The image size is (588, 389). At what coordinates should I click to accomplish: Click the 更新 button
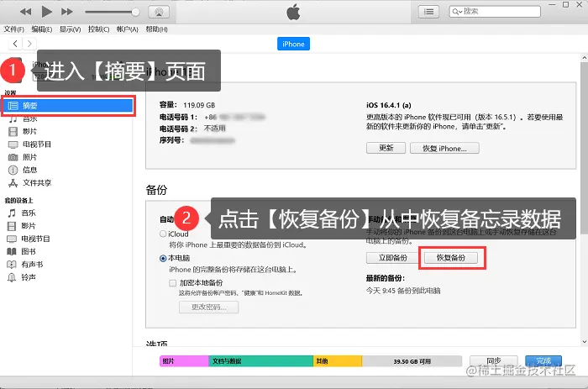386,148
